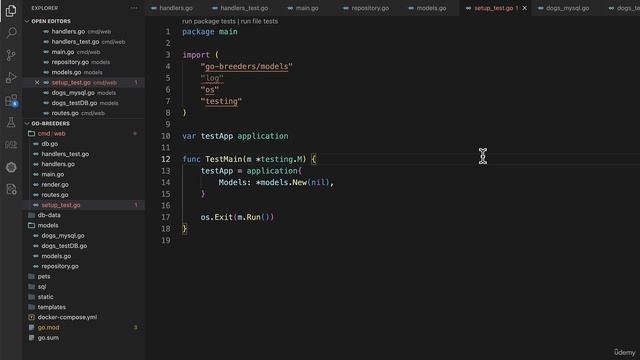This screenshot has height=360, width=640.
Task: Open go.mod file
Action: tap(48, 327)
